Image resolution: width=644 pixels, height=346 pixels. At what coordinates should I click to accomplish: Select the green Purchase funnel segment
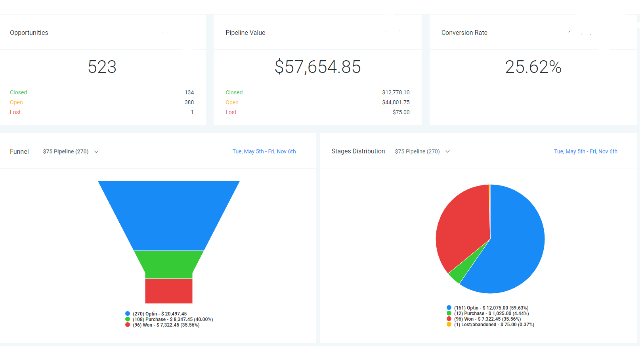pos(169,264)
